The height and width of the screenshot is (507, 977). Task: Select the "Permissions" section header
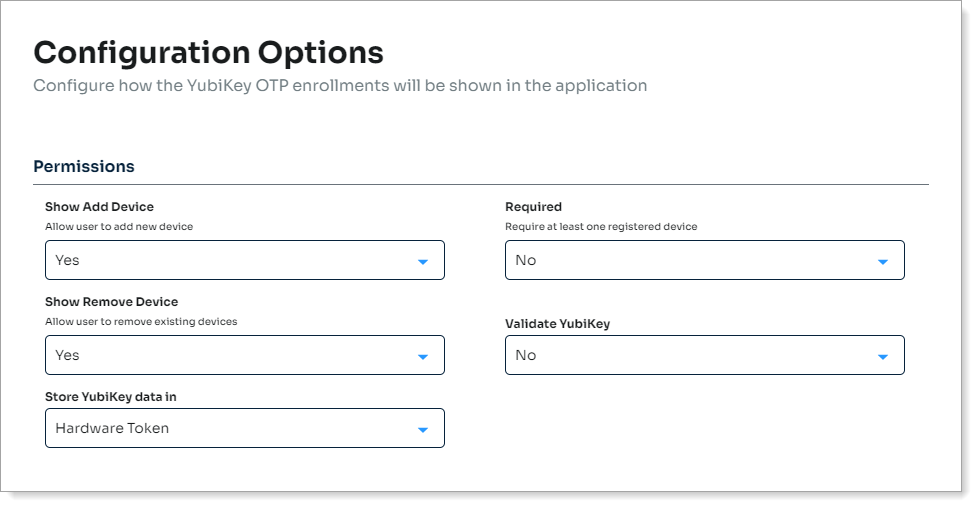coord(84,166)
